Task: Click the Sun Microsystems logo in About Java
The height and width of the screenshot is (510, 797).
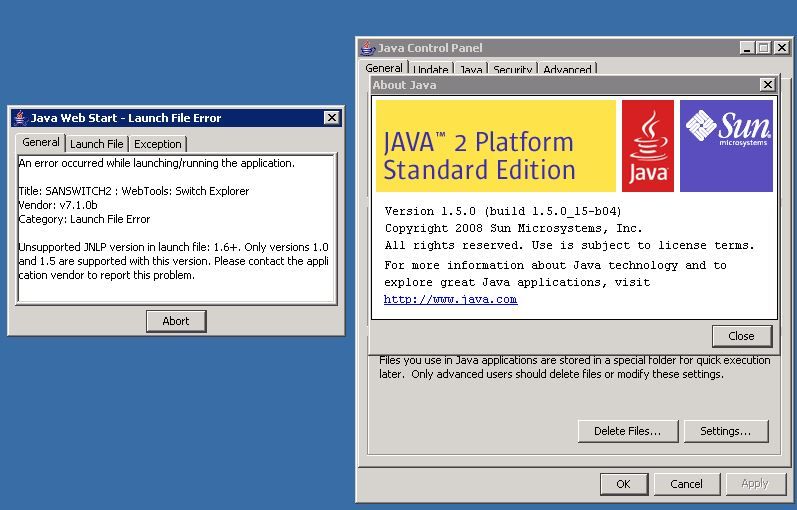Action: 726,146
